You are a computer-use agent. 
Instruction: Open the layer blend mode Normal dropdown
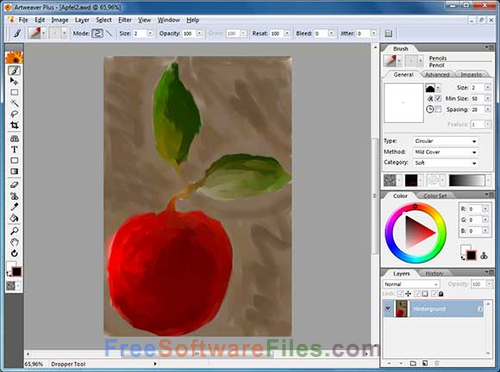[411, 284]
